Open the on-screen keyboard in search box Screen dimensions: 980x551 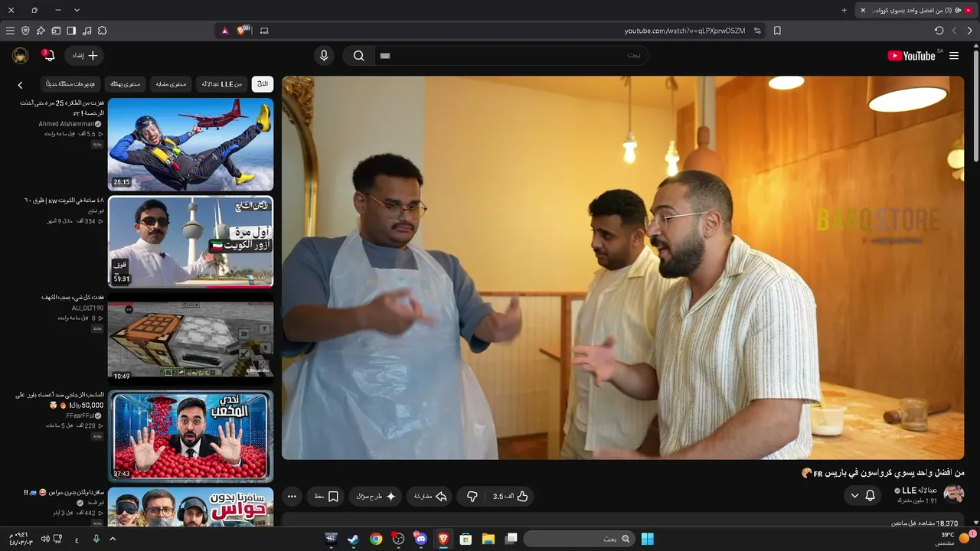[x=385, y=56]
